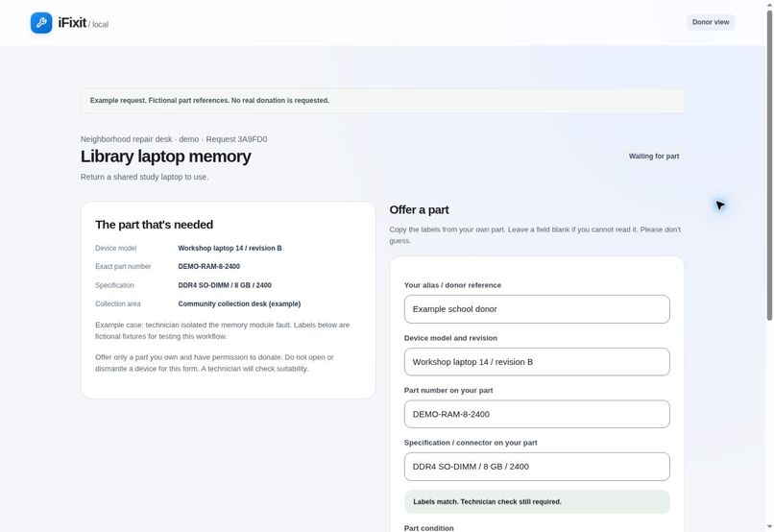Click the Library laptop memory heading
The width and height of the screenshot is (774, 532).
(x=166, y=157)
